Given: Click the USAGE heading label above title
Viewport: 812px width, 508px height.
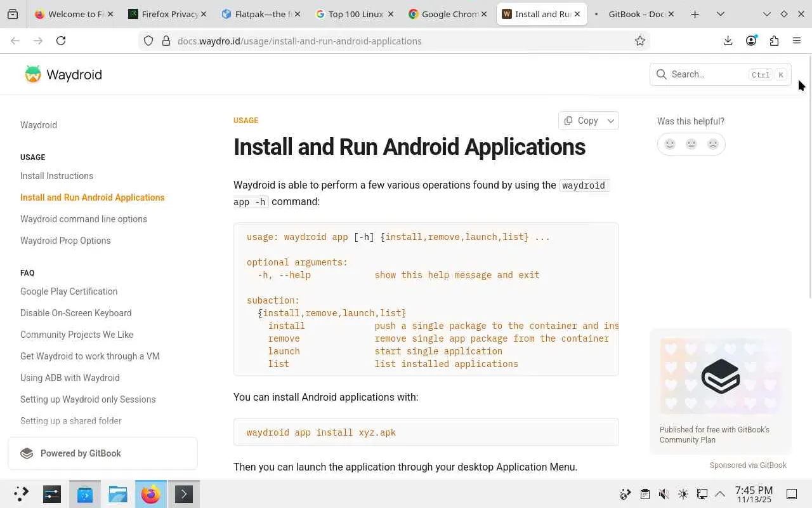Looking at the screenshot, I should click(246, 121).
